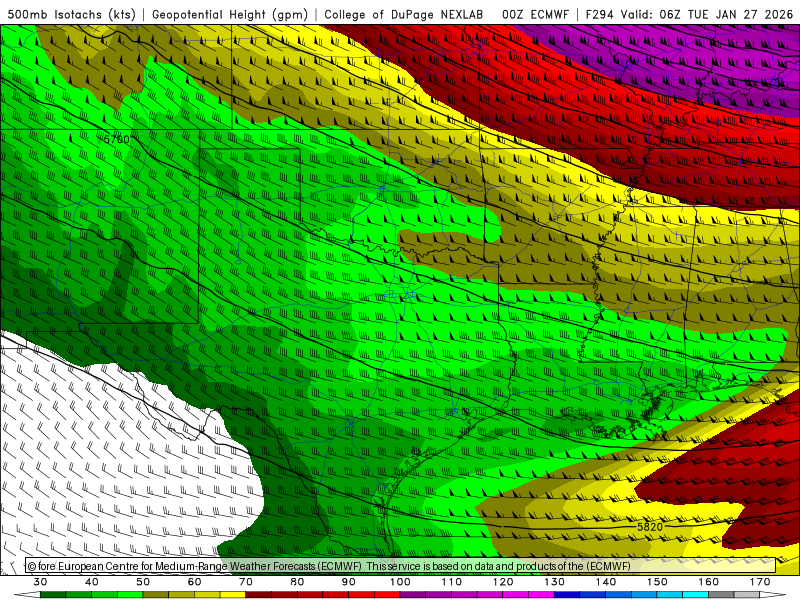
Task: Click the 120 value on the color scale
Action: point(503,582)
